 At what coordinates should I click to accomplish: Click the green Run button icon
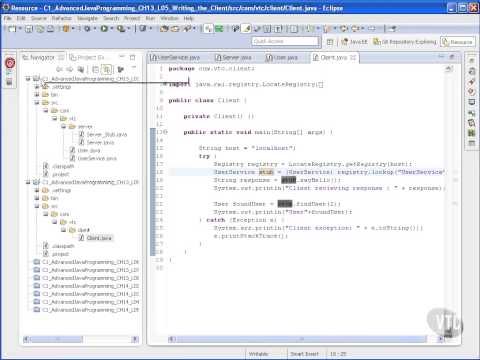click(x=104, y=29)
